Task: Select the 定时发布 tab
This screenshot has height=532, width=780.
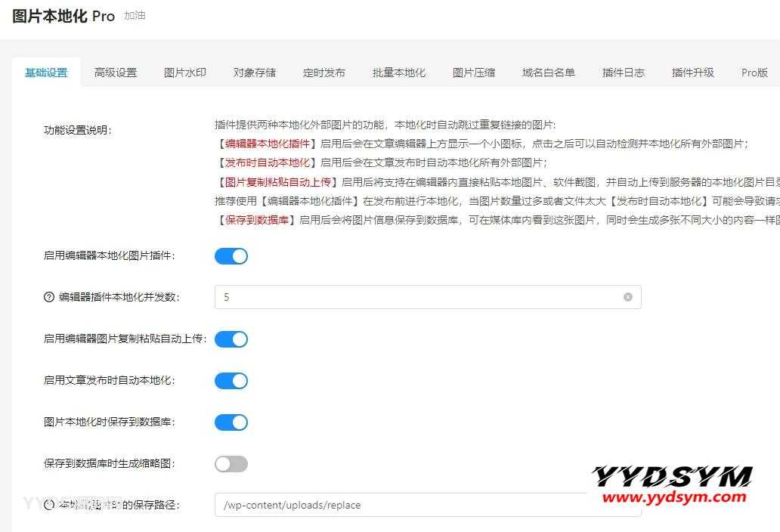Action: pos(324,73)
